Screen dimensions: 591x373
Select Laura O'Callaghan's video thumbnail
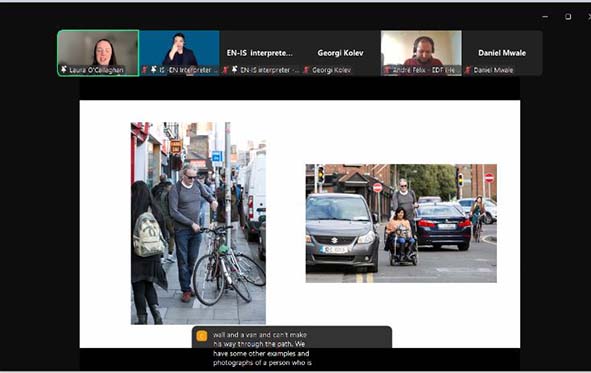click(98, 53)
